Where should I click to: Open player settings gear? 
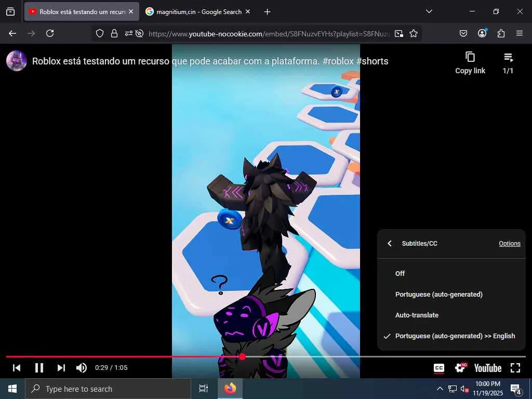tap(460, 368)
